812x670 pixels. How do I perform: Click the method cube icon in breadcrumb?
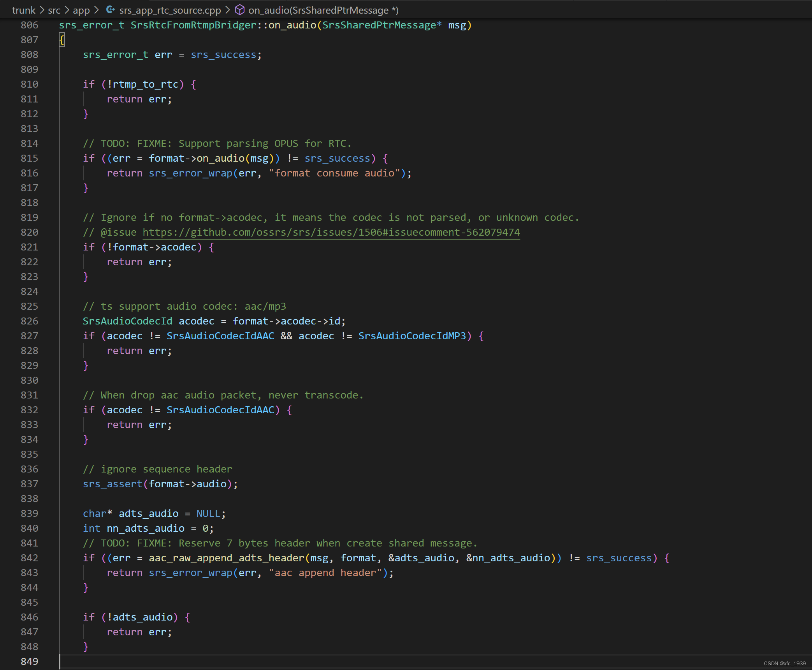tap(240, 10)
